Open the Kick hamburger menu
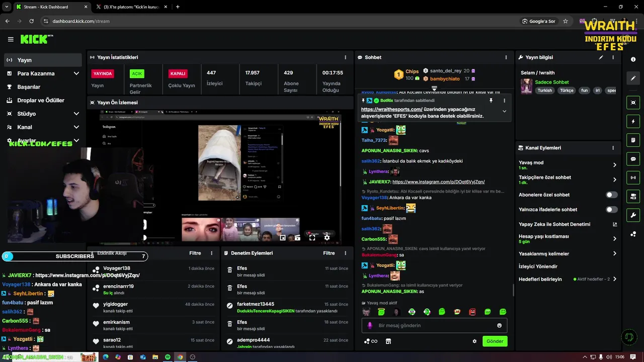This screenshot has width=644, height=362. click(x=11, y=39)
